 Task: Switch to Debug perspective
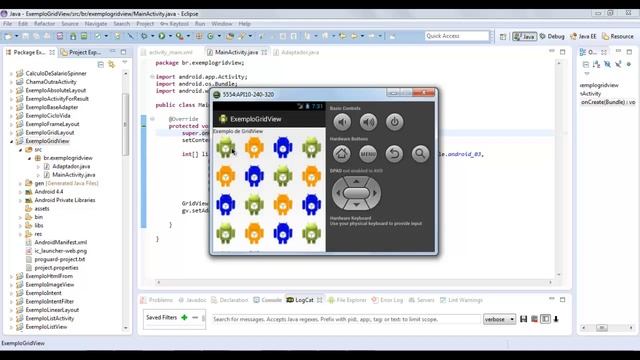click(x=552, y=36)
